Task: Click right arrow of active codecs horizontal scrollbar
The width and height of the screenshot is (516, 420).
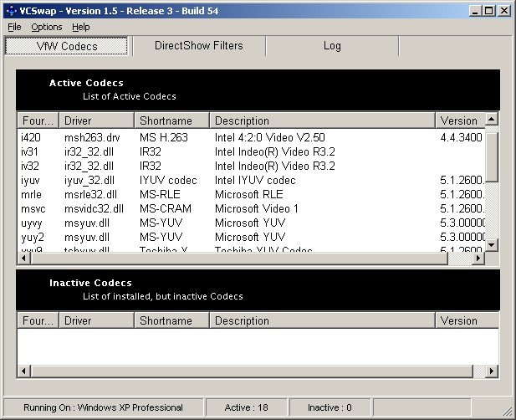Action: (478, 259)
